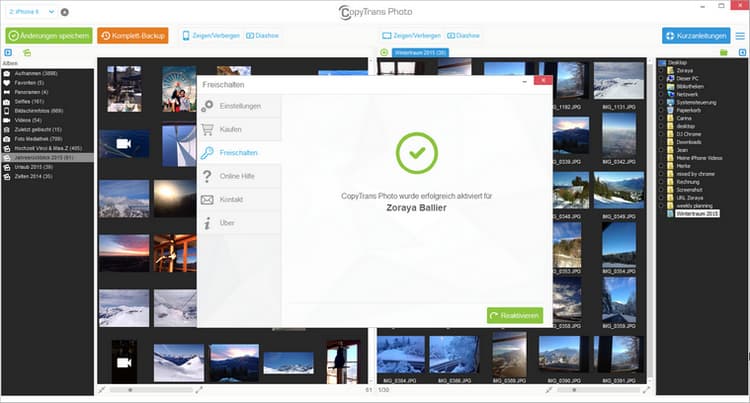Image resolution: width=750 pixels, height=403 pixels.
Task: Select the Meine iPhone Videos folder
Action: (x=699, y=158)
